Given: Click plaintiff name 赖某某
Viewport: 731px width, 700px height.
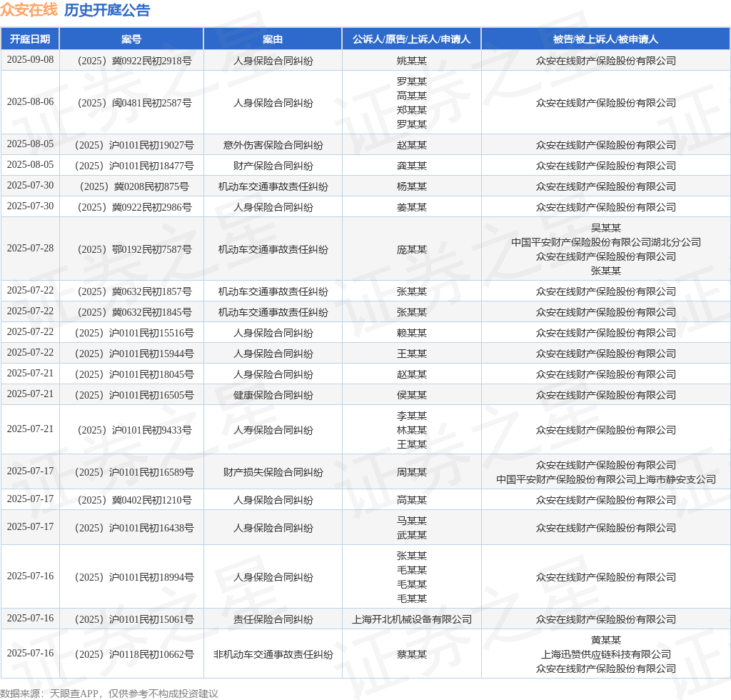Looking at the screenshot, I should coord(412,333).
